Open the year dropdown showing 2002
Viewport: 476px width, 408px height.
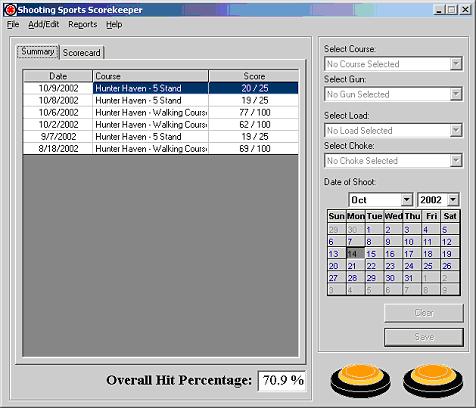pyautogui.click(x=453, y=200)
